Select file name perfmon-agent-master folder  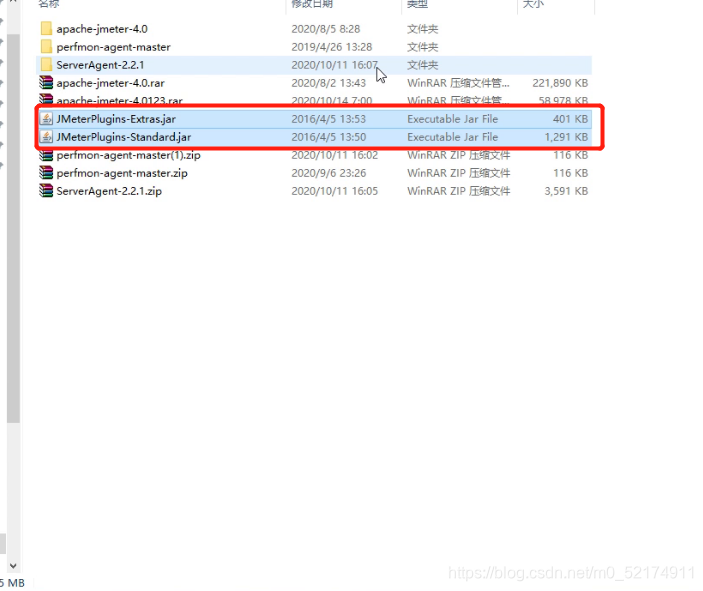(x=113, y=47)
